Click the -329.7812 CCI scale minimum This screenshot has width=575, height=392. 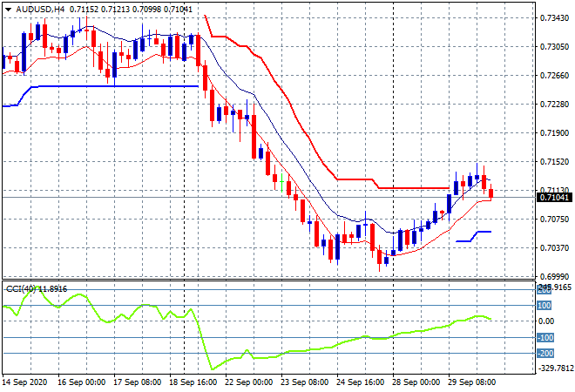[553, 368]
